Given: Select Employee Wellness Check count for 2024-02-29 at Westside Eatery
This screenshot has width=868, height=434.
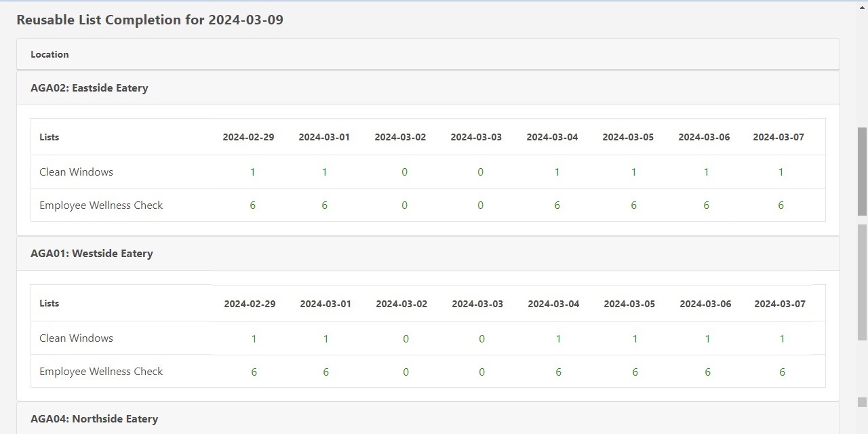Looking at the screenshot, I should (x=254, y=372).
